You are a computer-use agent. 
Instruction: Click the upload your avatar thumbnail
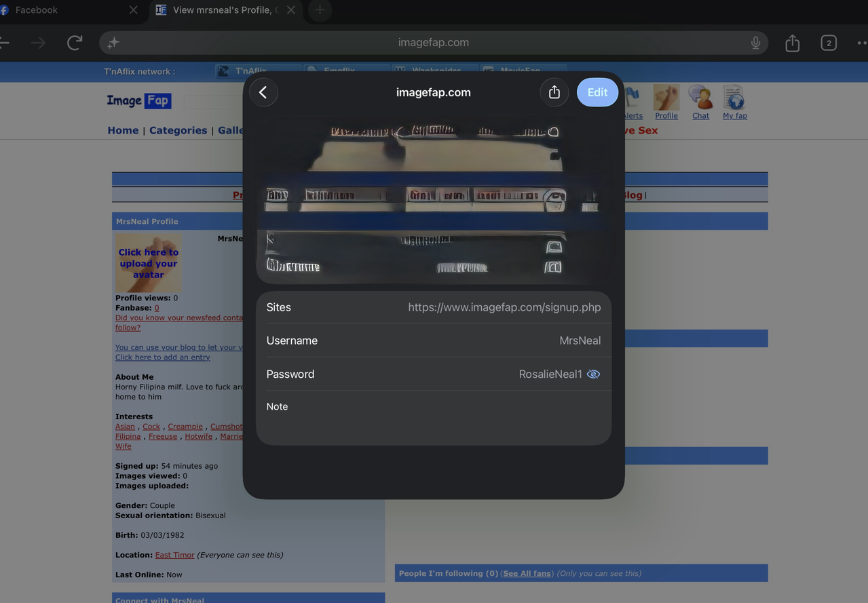148,263
